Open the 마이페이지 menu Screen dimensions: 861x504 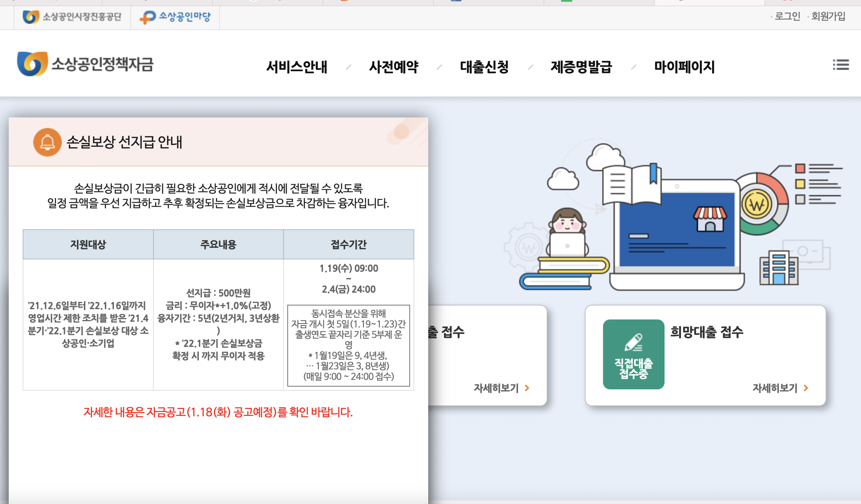click(x=684, y=67)
